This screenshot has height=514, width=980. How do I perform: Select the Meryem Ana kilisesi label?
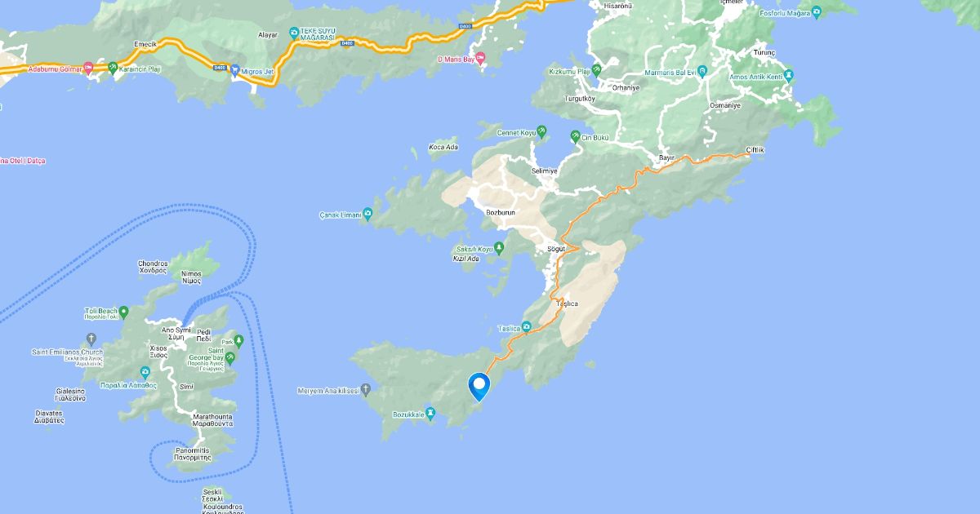point(329,391)
